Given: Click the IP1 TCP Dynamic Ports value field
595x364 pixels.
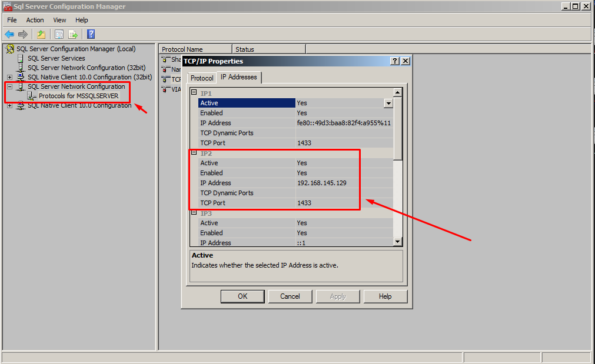Looking at the screenshot, I should pos(344,133).
